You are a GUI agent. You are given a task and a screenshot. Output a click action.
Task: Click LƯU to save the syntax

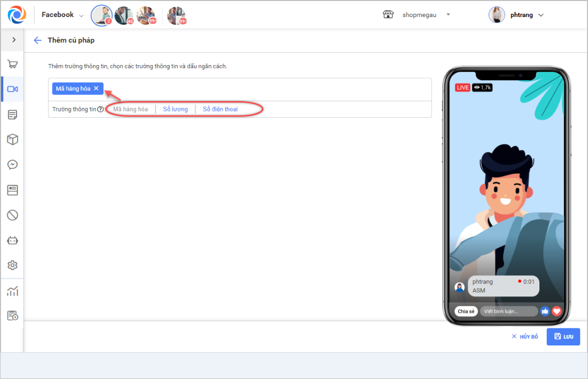point(563,337)
